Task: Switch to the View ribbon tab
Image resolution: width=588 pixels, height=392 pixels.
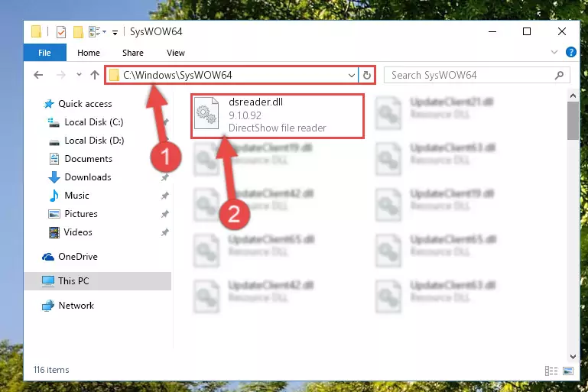Action: coord(176,53)
